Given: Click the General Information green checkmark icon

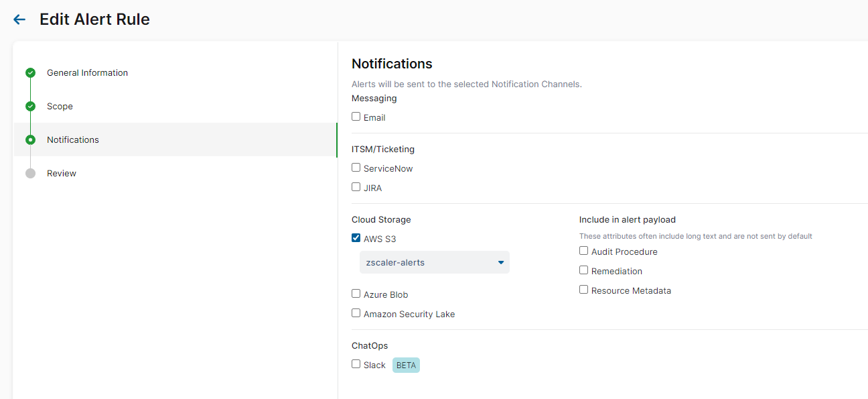Looking at the screenshot, I should click(30, 72).
